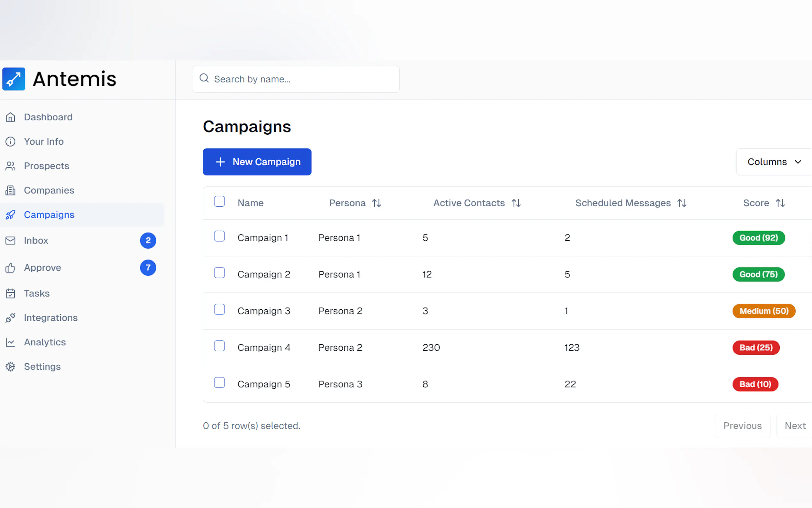The width and height of the screenshot is (812, 508).
Task: Click the New Campaign button
Action: [257, 162]
